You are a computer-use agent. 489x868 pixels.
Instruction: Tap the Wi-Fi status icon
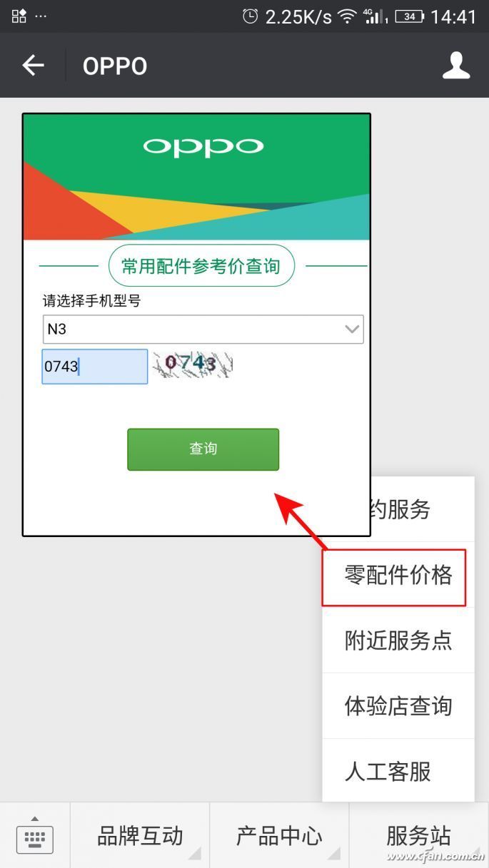(x=348, y=16)
